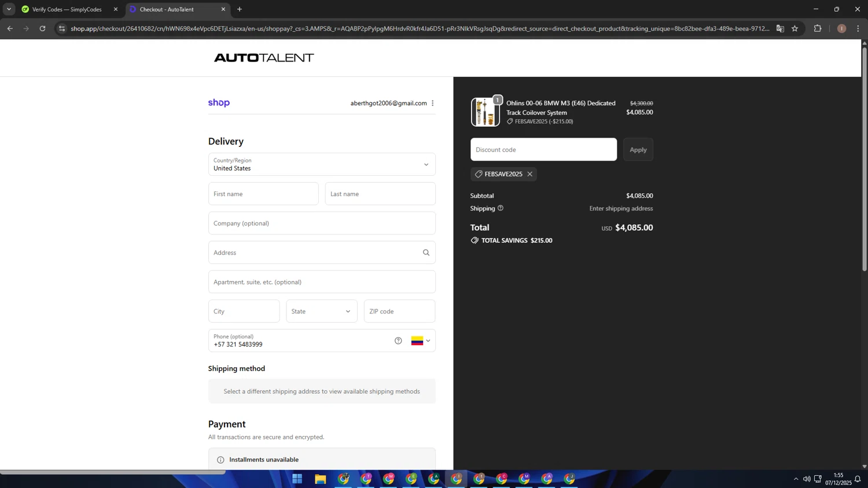The image size is (868, 488).
Task: Bookmark this page with the star icon
Action: pyautogui.click(x=795, y=28)
